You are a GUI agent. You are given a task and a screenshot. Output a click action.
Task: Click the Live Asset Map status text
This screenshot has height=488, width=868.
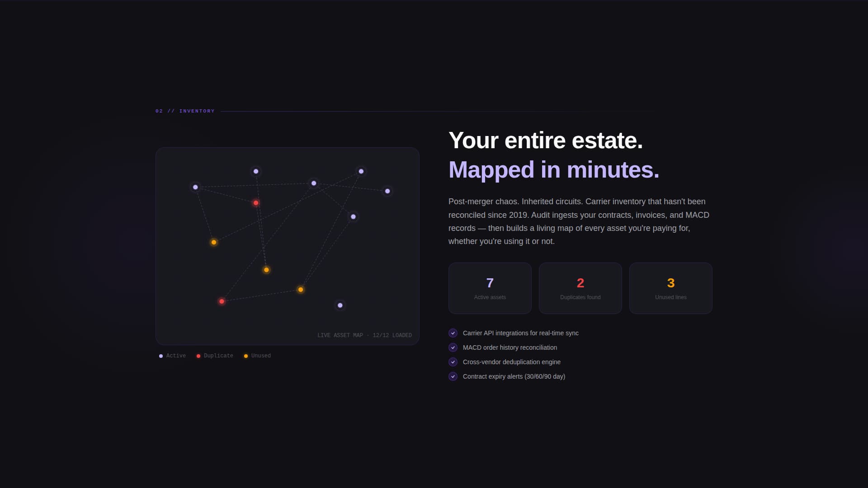364,335
